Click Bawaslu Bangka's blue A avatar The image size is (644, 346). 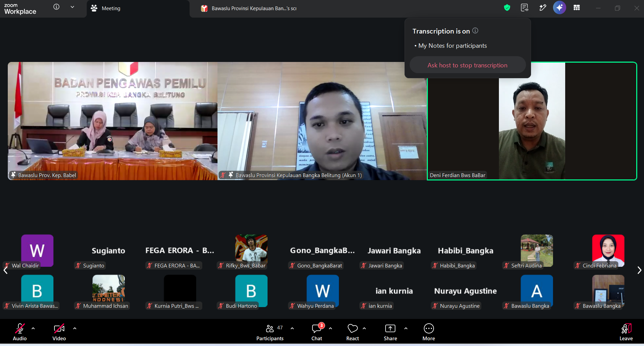pos(537,291)
